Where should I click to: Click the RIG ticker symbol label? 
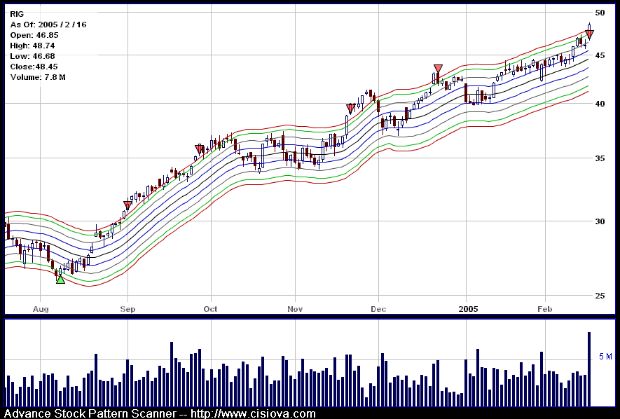[x=17, y=14]
